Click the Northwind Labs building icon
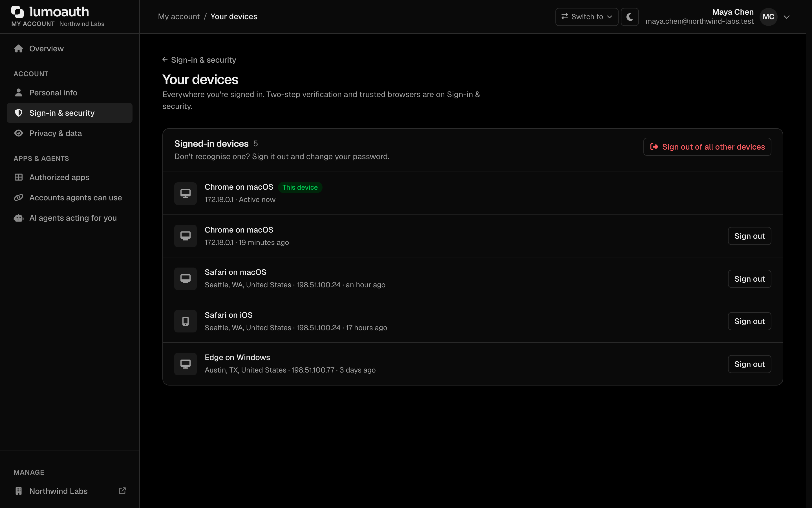812x508 pixels. (19, 491)
